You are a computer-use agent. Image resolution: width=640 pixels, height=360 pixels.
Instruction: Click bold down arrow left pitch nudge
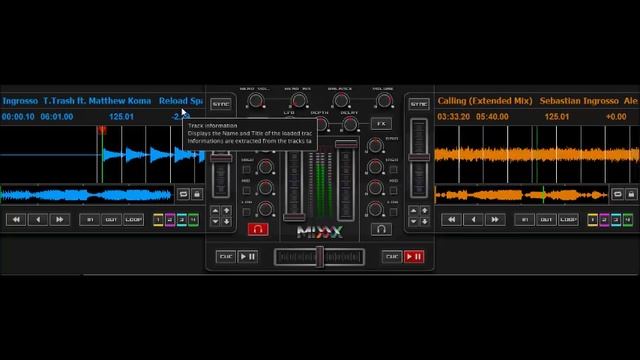click(x=227, y=221)
